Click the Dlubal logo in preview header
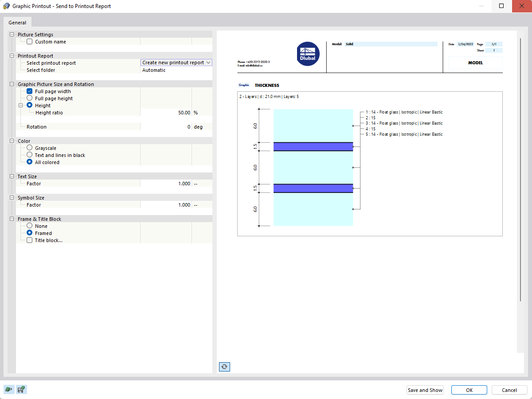Viewport: 532px width, 399px height. (x=308, y=54)
